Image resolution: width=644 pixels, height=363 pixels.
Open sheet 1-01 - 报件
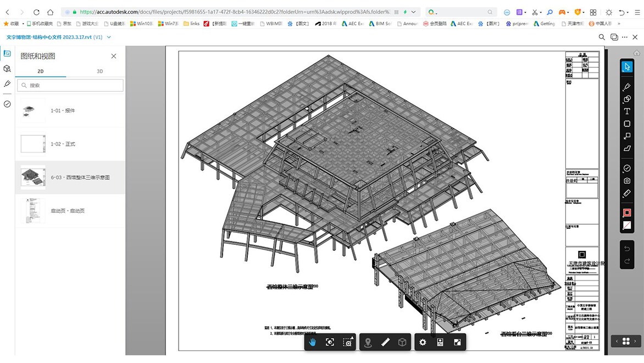[63, 111]
